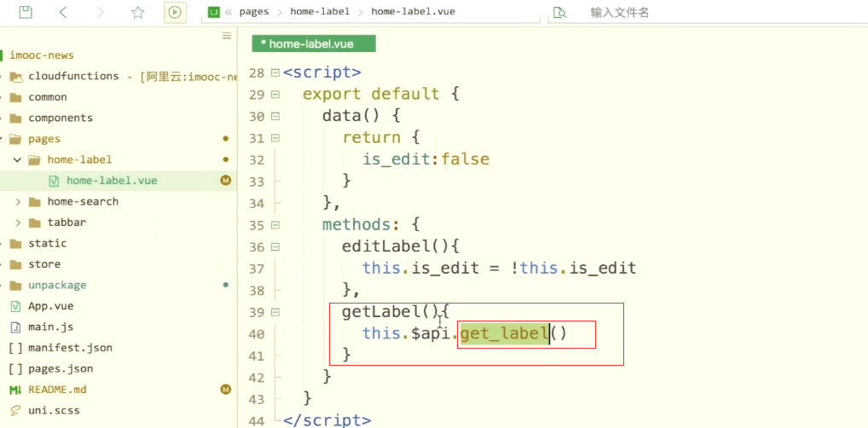Click the README.md markdown icon
This screenshot has height=428, width=868.
click(x=15, y=390)
